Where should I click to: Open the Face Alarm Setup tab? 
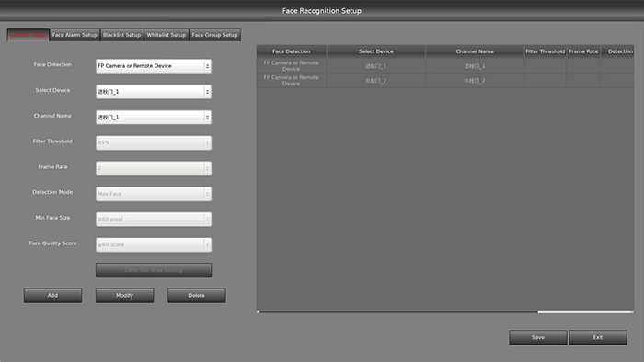pyautogui.click(x=75, y=35)
